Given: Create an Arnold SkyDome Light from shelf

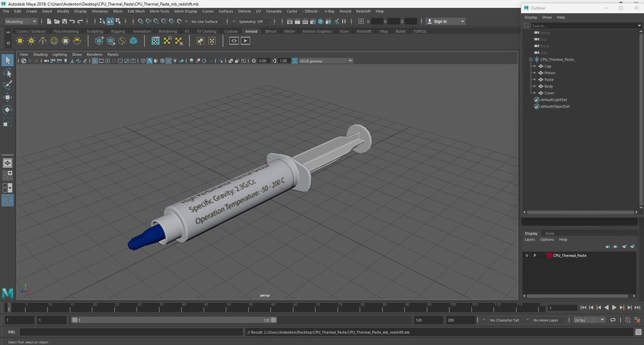Looking at the screenshot, I should tap(54, 41).
